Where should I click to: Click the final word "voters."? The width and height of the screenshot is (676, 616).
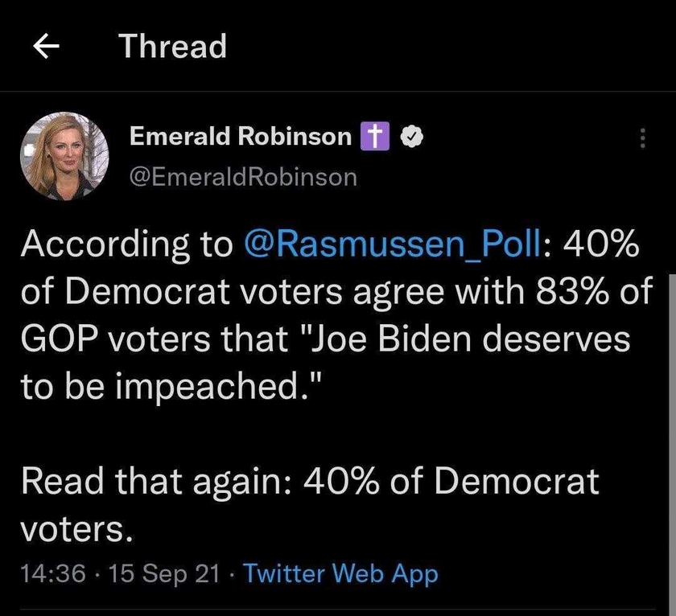pos(76,529)
